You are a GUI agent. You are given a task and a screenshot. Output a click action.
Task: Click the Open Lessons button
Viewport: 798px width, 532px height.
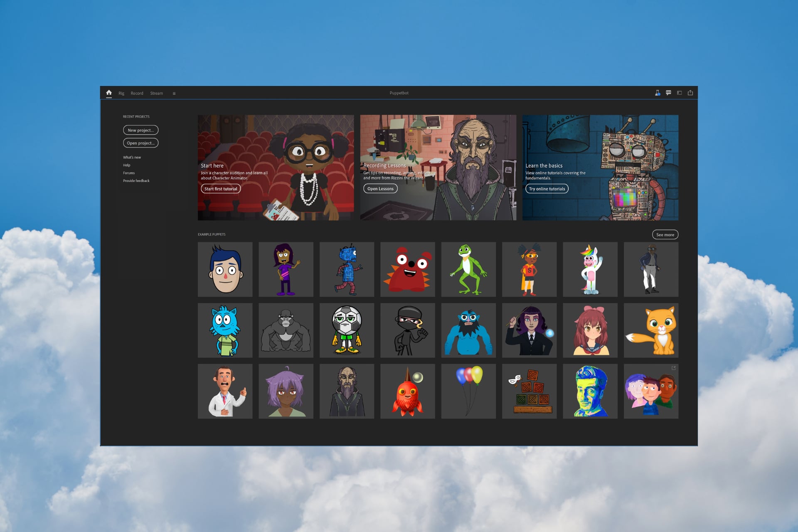coord(380,189)
